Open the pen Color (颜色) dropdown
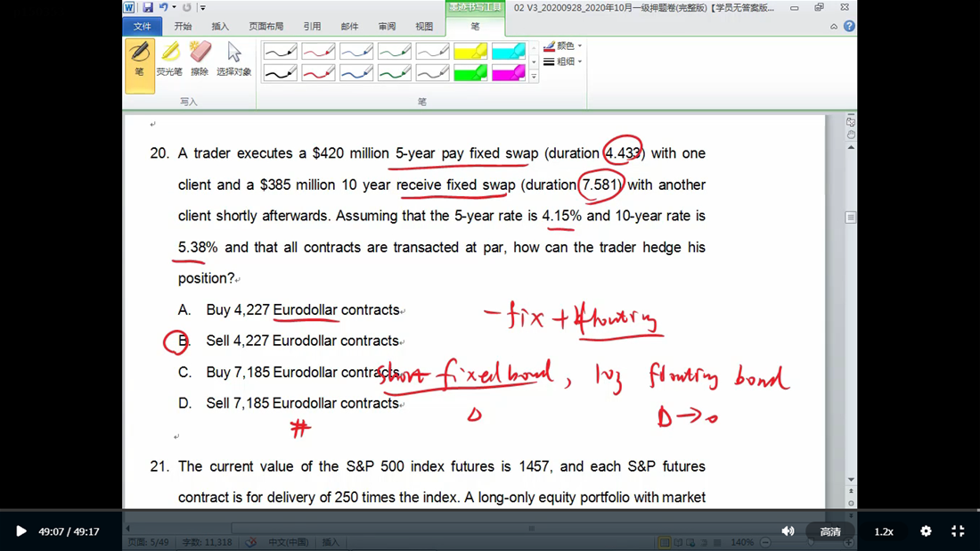The width and height of the screenshot is (980, 551). [x=562, y=45]
